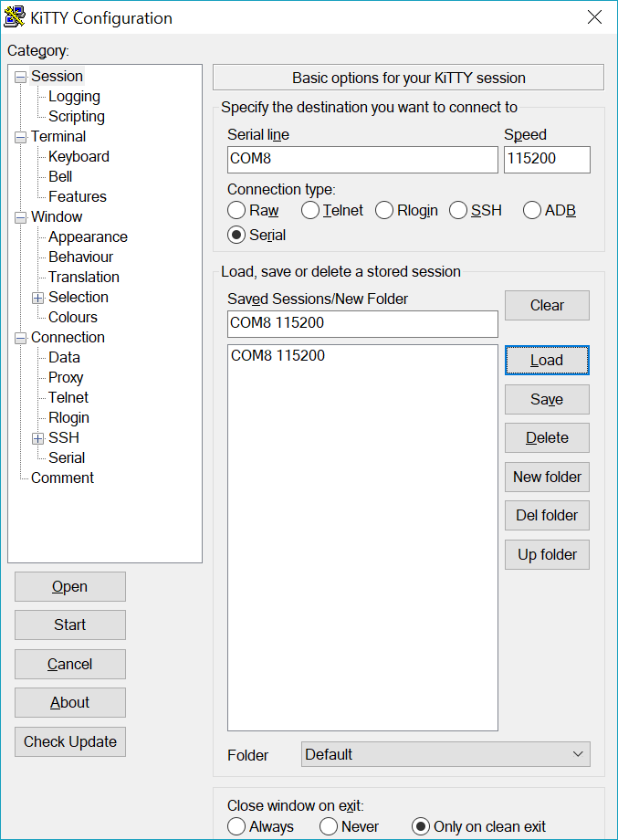The width and height of the screenshot is (618, 840).
Task: Open the Telnet category in tree
Action: coord(68,397)
